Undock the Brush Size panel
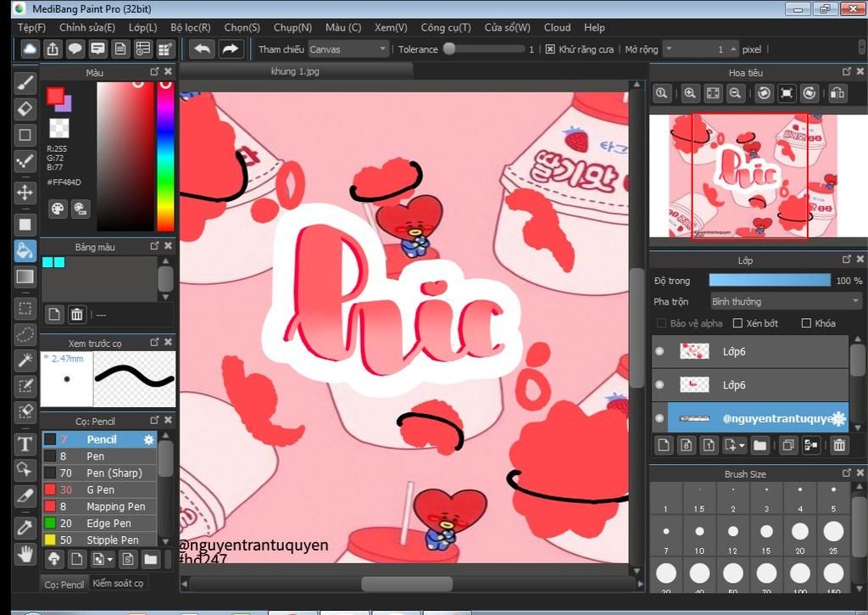 (x=847, y=472)
